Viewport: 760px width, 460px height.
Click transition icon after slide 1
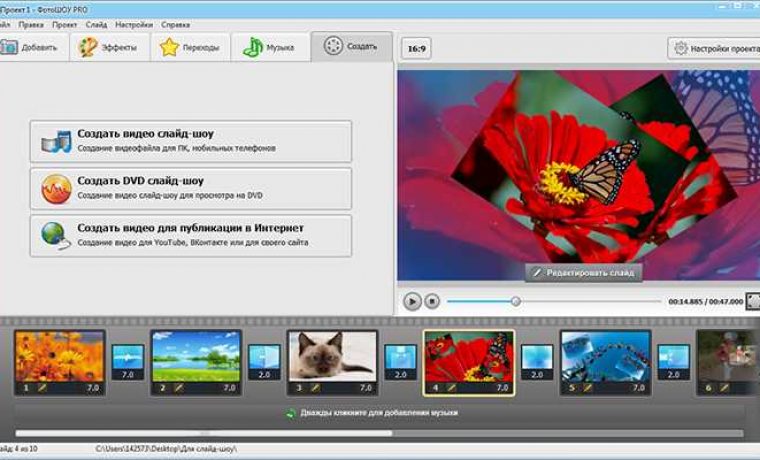[x=128, y=362]
